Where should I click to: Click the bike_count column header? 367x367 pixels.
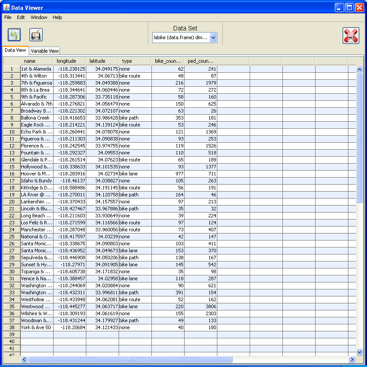click(x=168, y=61)
